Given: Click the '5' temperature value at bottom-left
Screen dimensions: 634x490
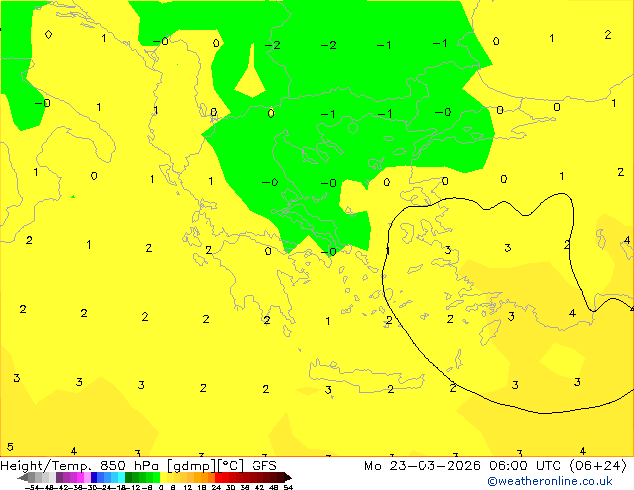Looking at the screenshot, I should 10,447.
